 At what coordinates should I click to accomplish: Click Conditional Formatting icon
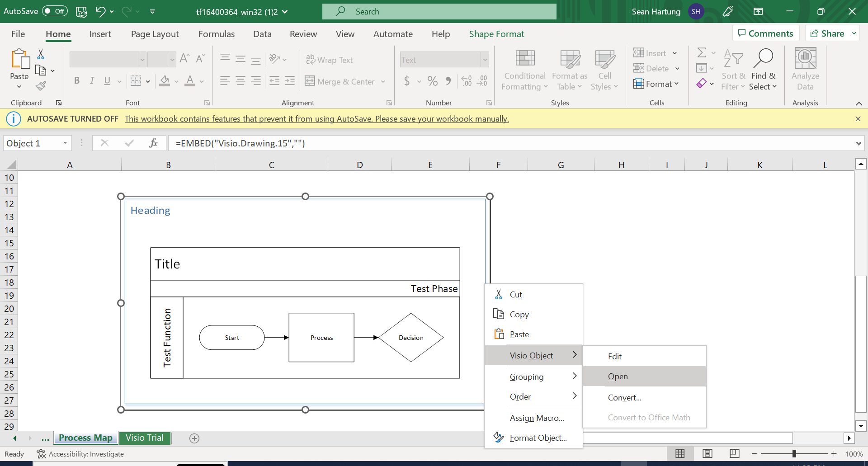point(525,59)
